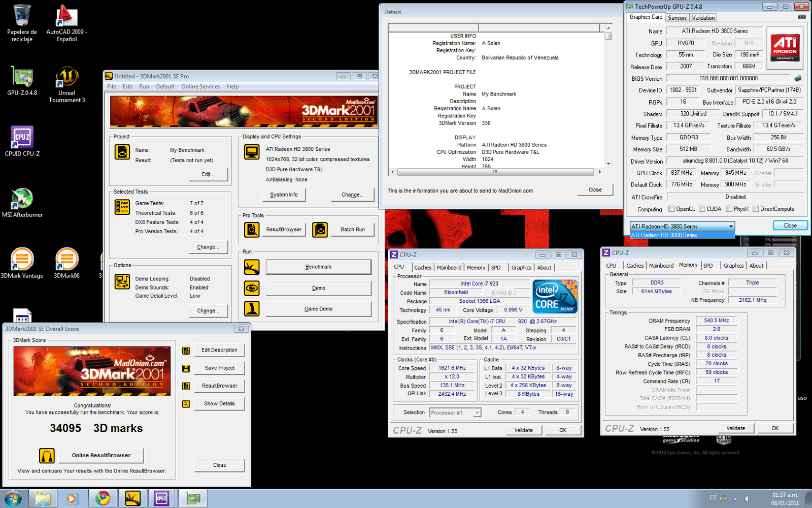Launch 3DMark06 desktop icon
Image resolution: width=812 pixels, height=508 pixels.
66,263
